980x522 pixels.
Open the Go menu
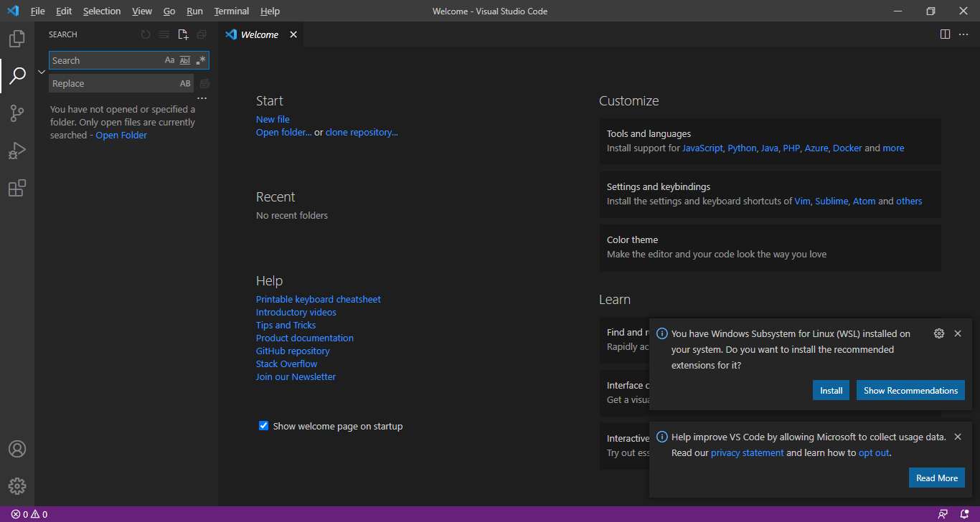(169, 11)
